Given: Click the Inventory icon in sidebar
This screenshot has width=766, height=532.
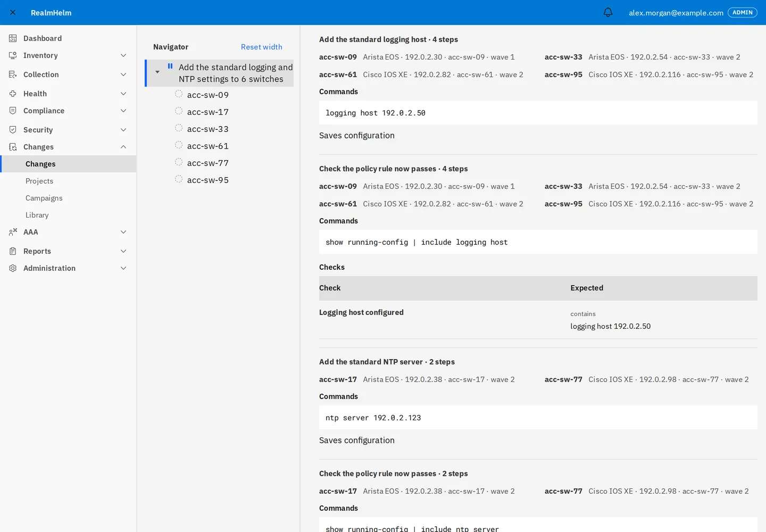Looking at the screenshot, I should 13,55.
